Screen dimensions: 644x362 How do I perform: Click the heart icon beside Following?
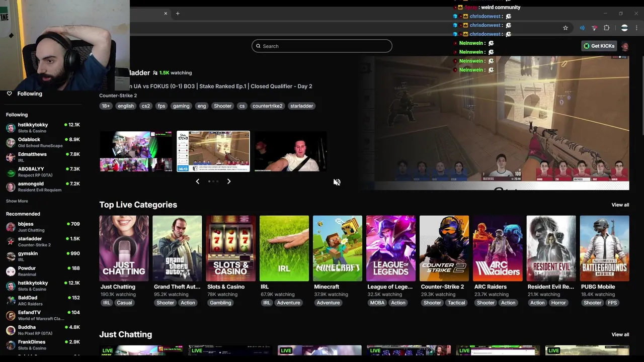pyautogui.click(x=9, y=94)
